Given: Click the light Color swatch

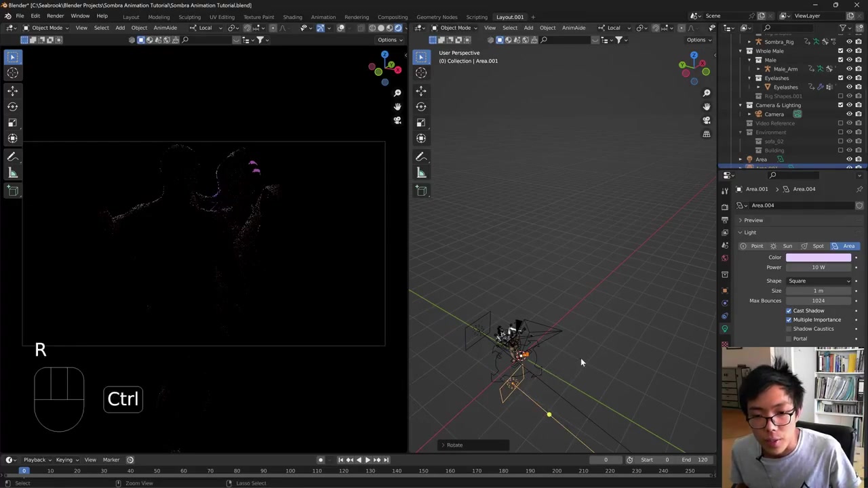Looking at the screenshot, I should 818,258.
